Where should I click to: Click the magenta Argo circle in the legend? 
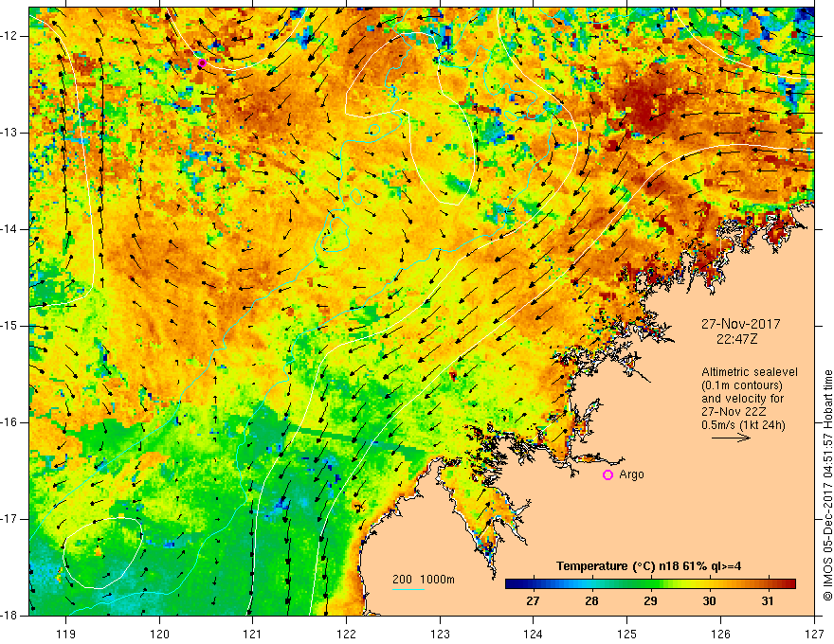click(607, 475)
